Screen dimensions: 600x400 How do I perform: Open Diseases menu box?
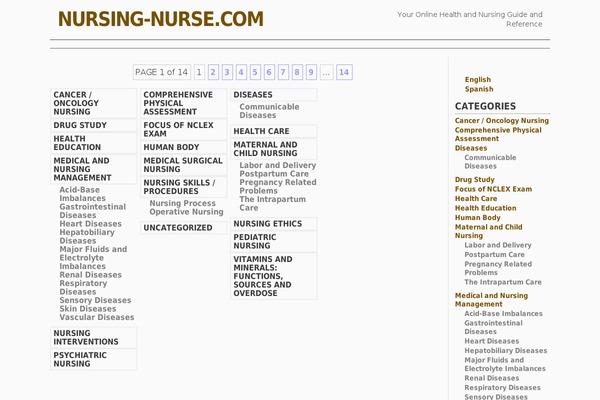coord(274,95)
